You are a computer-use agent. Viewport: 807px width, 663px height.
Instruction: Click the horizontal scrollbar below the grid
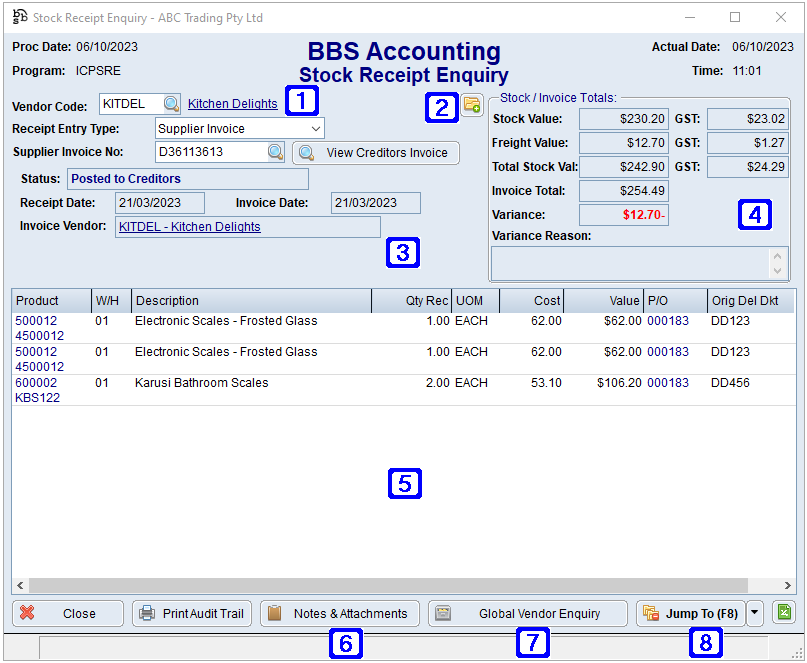tap(400, 587)
